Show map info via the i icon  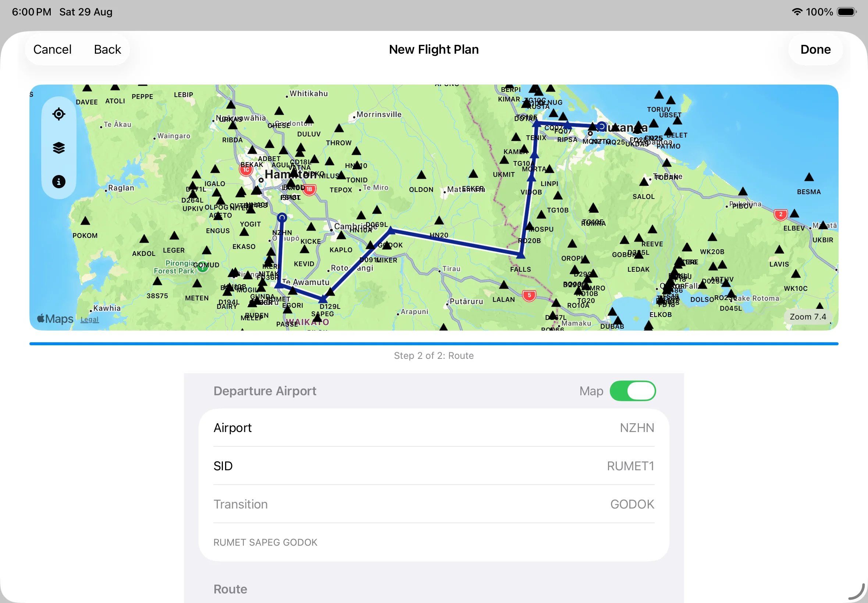pos(58,182)
